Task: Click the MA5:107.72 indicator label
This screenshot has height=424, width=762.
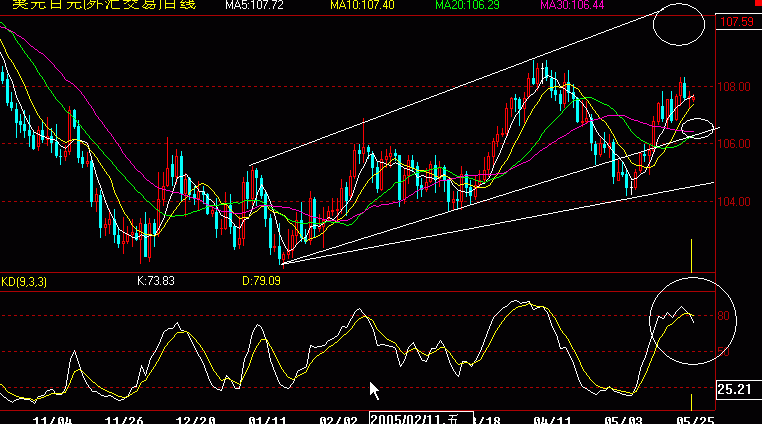Action: tap(254, 5)
